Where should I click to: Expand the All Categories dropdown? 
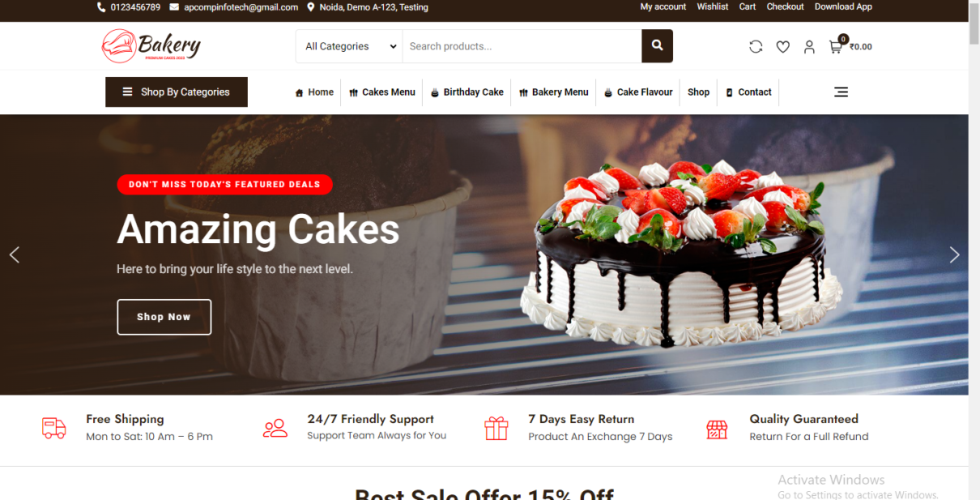coord(349,46)
